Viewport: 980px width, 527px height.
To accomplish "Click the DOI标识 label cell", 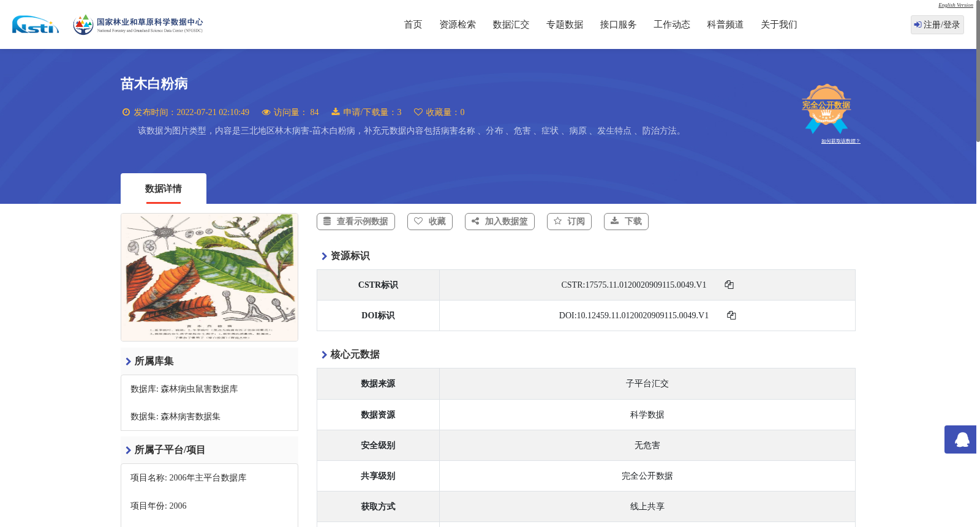I will 378,316.
